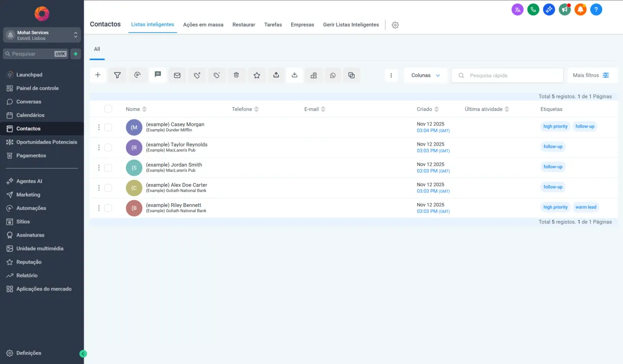Expand the Colunas dropdown

tap(425, 75)
